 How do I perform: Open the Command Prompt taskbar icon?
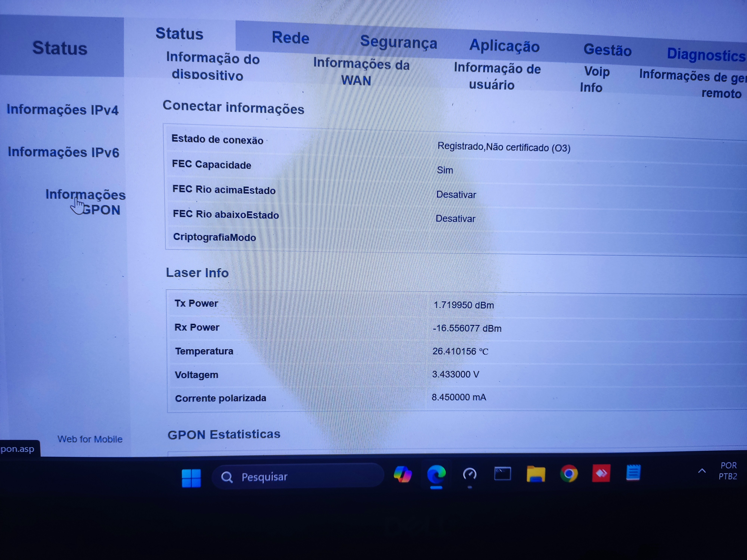coord(503,474)
